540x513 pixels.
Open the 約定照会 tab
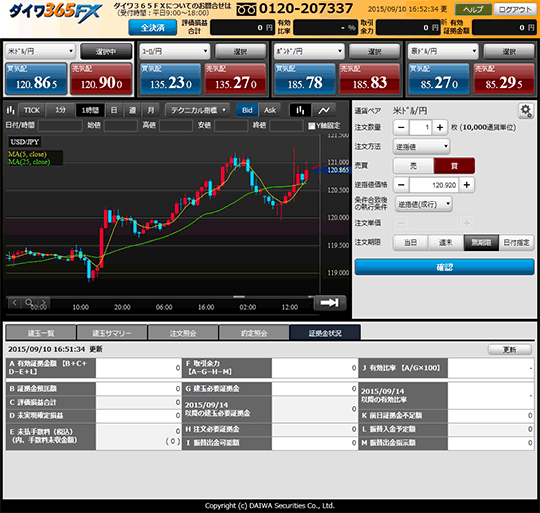(x=254, y=333)
